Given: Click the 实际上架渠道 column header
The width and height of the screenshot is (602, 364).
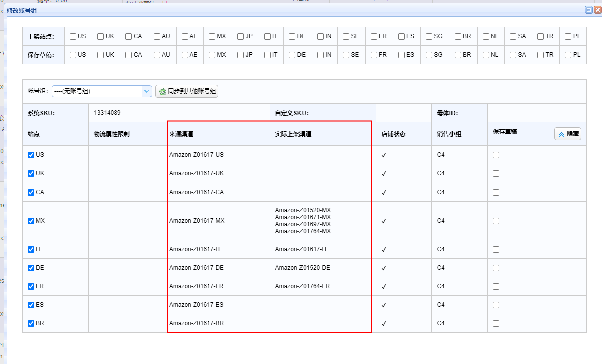Looking at the screenshot, I should click(x=293, y=134).
